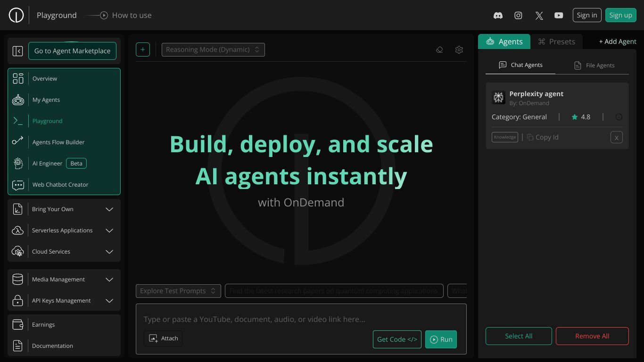
Task: Click the prompt input text field
Action: click(x=301, y=319)
